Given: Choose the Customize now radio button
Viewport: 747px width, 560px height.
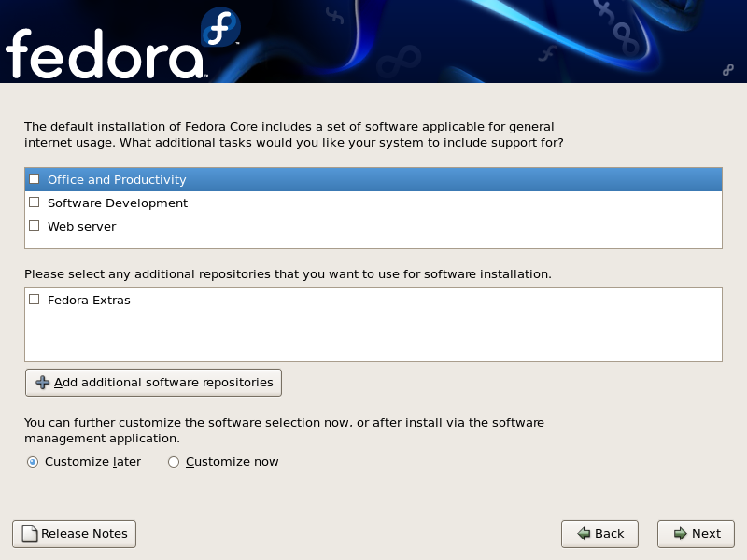Looking at the screenshot, I should pos(174,462).
